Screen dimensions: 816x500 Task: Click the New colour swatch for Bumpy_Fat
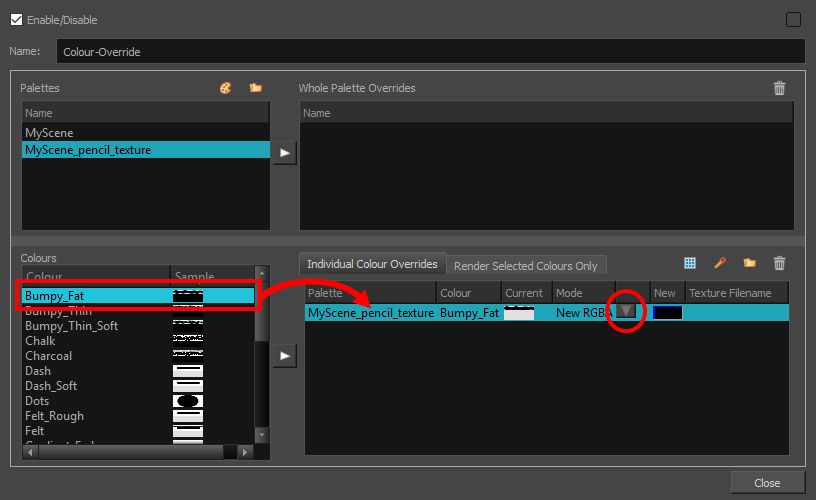667,313
